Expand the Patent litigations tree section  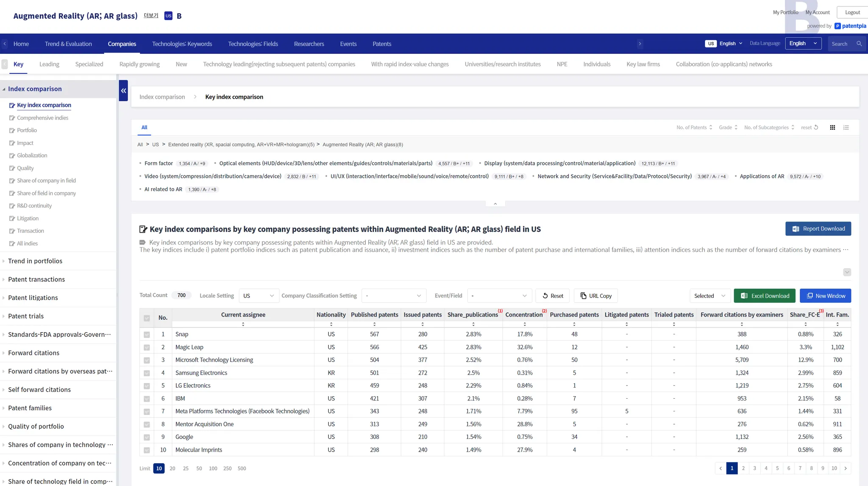[33, 298]
